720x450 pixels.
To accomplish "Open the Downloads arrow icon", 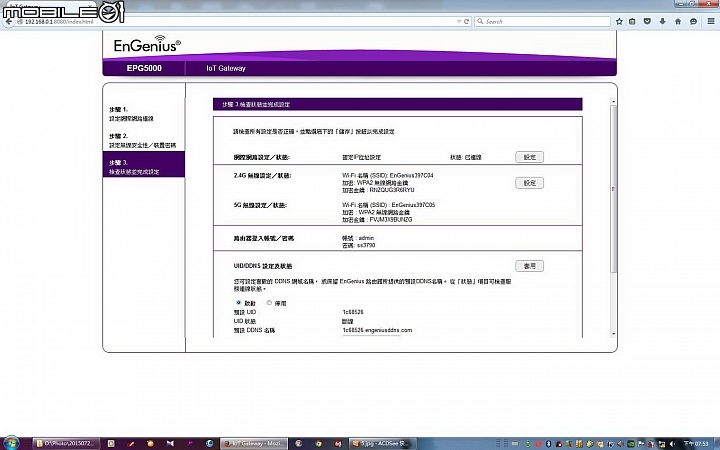I will click(662, 22).
